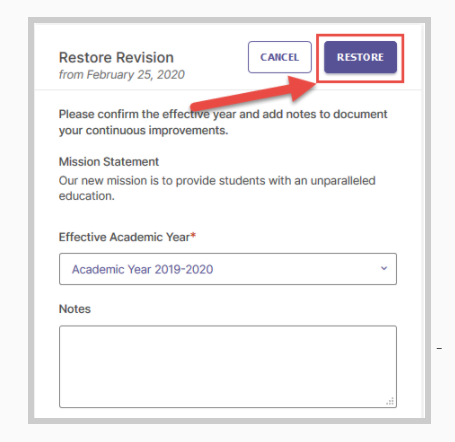Click the Notes field label
Image resolution: width=455 pixels, height=442 pixels.
coord(75,309)
